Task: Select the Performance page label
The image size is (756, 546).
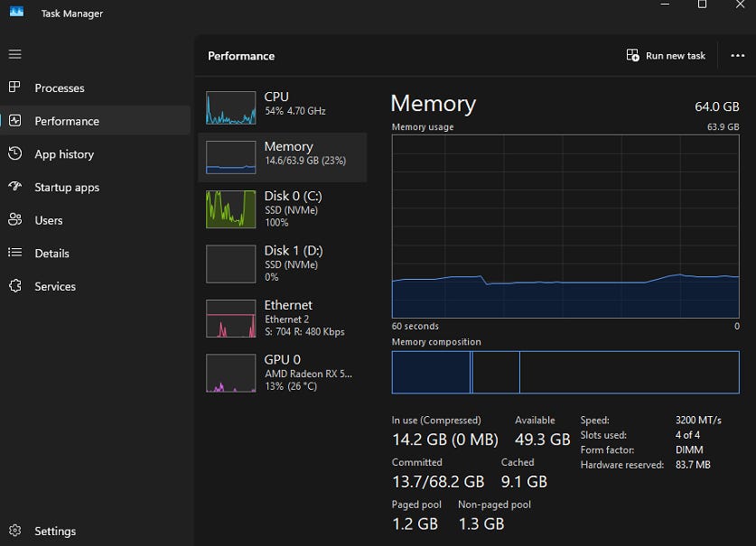Action: point(67,122)
